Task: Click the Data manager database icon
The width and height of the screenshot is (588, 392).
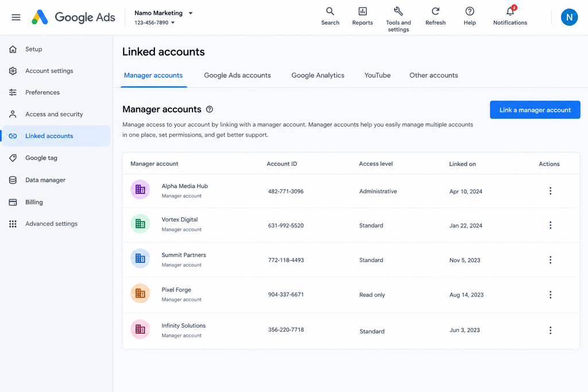Action: click(13, 180)
